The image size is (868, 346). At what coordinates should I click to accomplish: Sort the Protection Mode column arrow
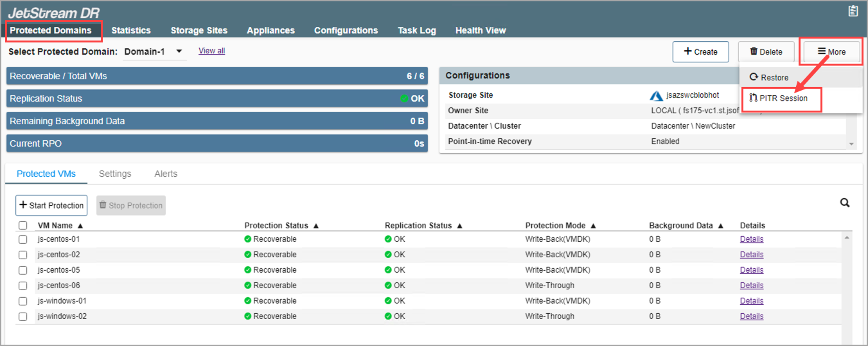pos(593,226)
